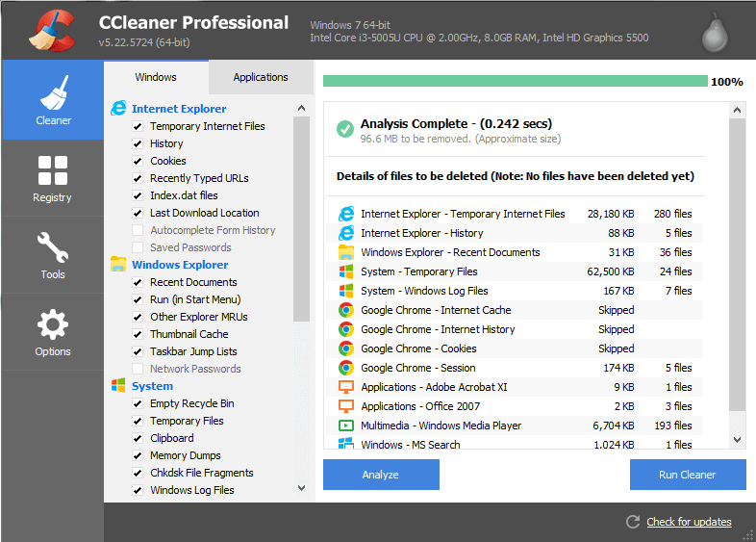Click Windows icon beside MS Search result
Image resolution: width=756 pixels, height=542 pixels.
[x=345, y=443]
